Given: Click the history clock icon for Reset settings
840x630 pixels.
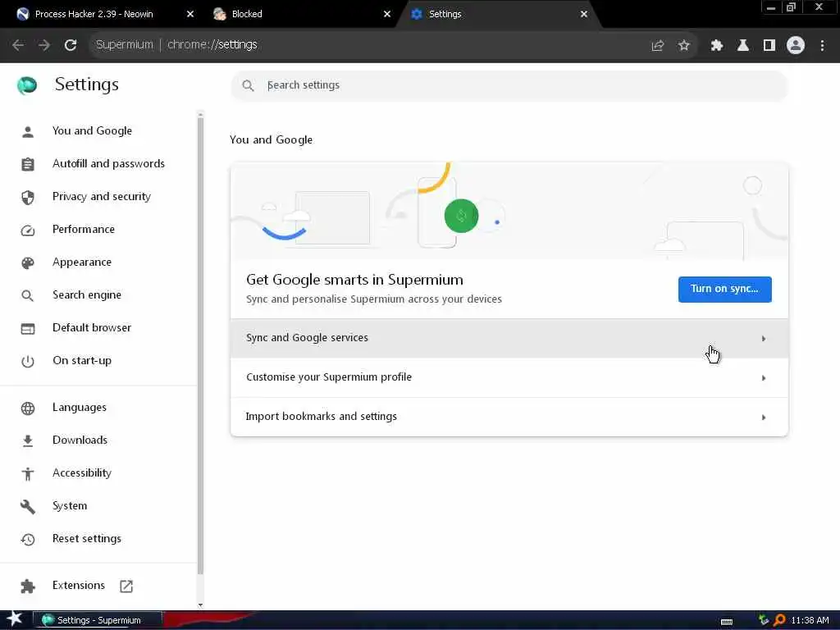Looking at the screenshot, I should [x=28, y=540].
